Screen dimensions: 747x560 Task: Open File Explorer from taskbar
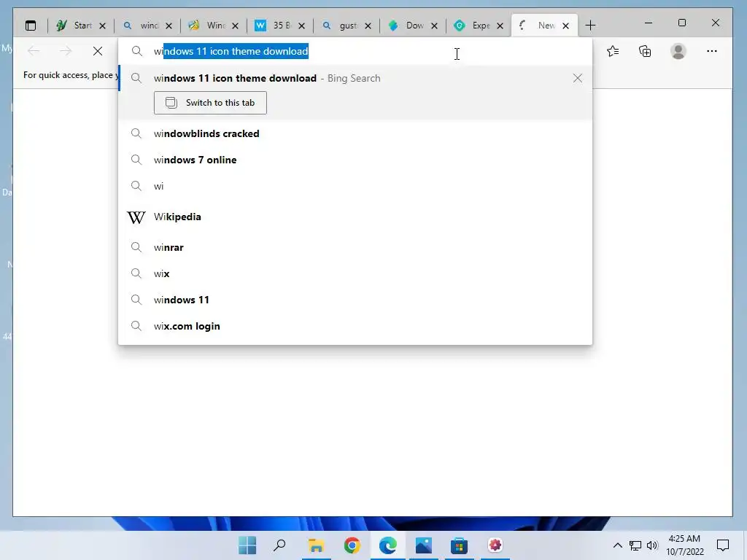pos(317,545)
